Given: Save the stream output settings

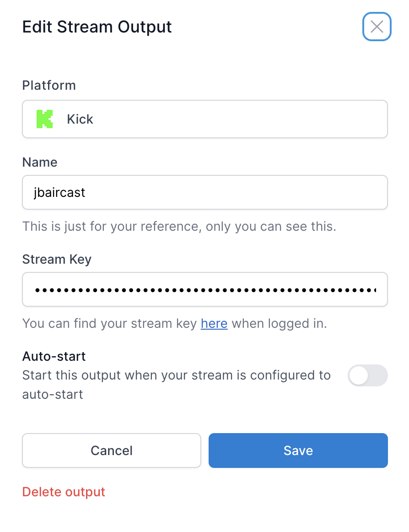Looking at the screenshot, I should pos(298,451).
